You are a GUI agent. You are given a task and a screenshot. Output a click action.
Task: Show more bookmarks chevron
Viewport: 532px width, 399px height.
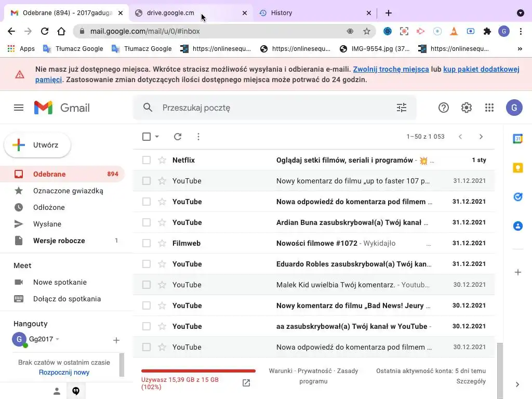[x=520, y=49]
